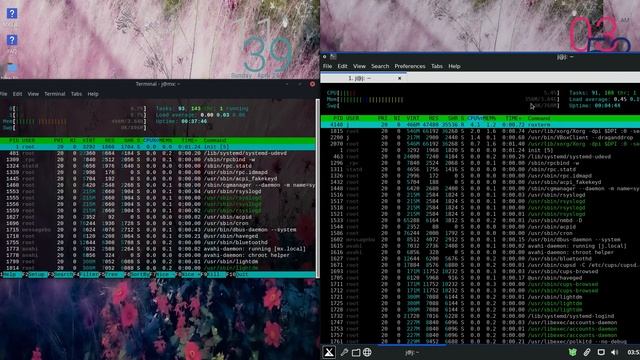
Task: Open the start menu X logo in taskbar
Action: 329,352
